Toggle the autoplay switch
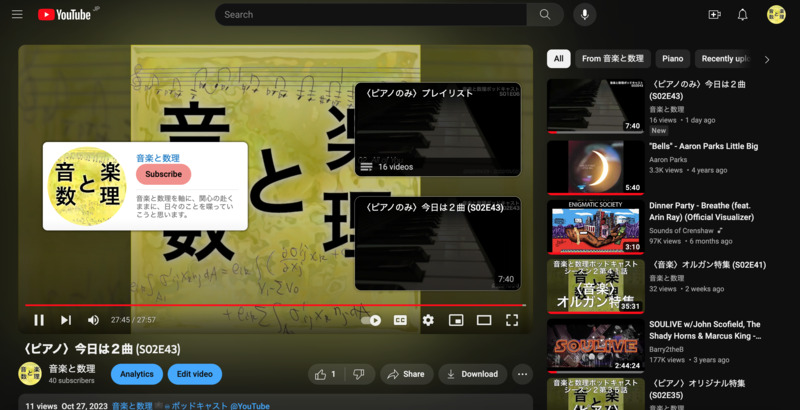800x410 pixels. [372, 320]
